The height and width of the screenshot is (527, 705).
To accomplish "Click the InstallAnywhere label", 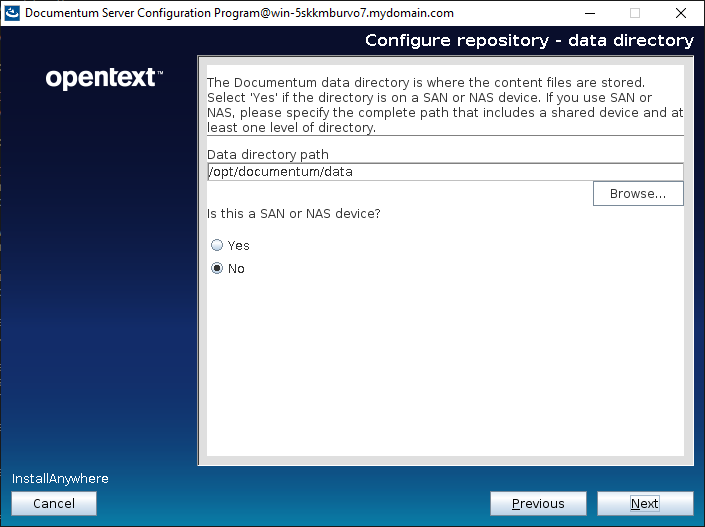I will 60,479.
